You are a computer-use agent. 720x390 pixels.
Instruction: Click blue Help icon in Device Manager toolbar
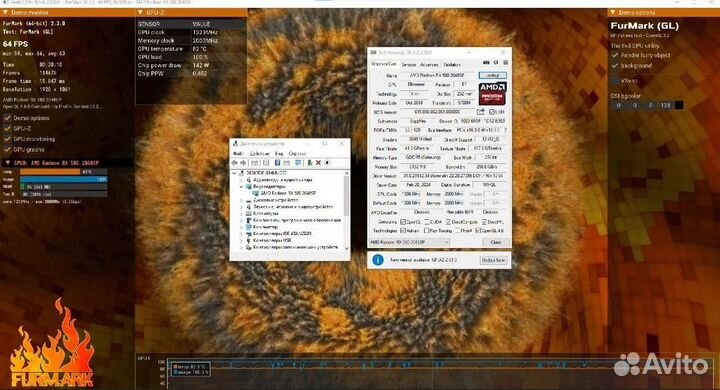[x=277, y=163]
